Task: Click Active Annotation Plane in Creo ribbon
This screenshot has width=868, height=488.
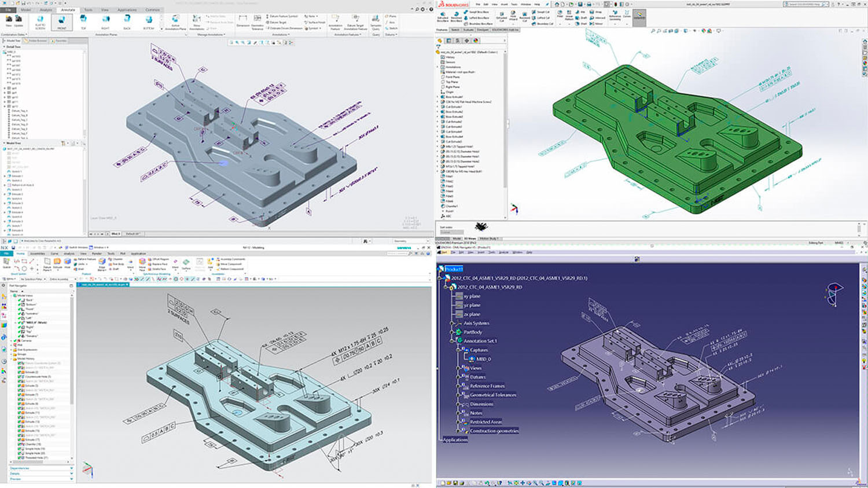Action: [175, 23]
